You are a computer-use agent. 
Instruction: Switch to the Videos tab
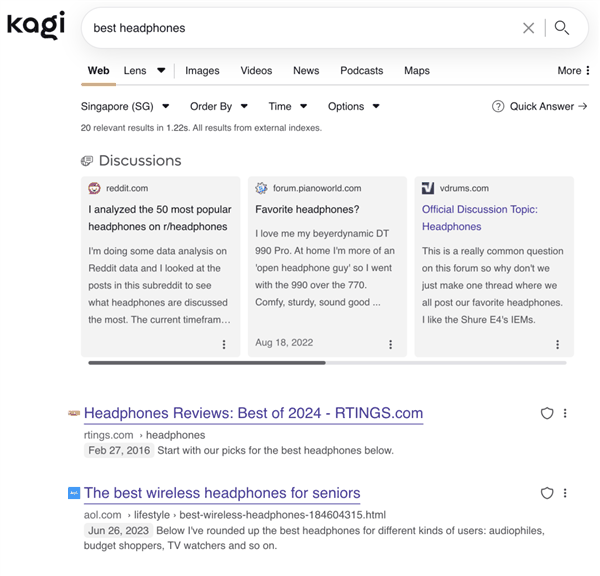[x=256, y=71]
